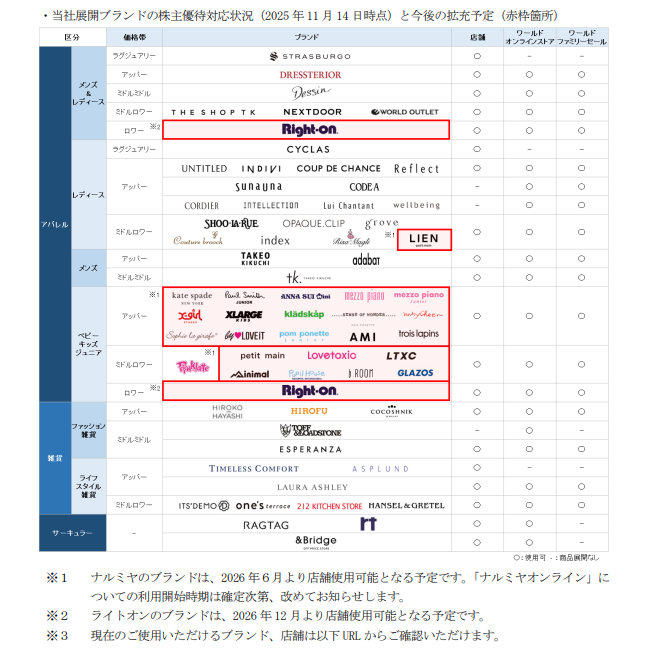Select the ワールドオンラインストア column header

coord(529,36)
